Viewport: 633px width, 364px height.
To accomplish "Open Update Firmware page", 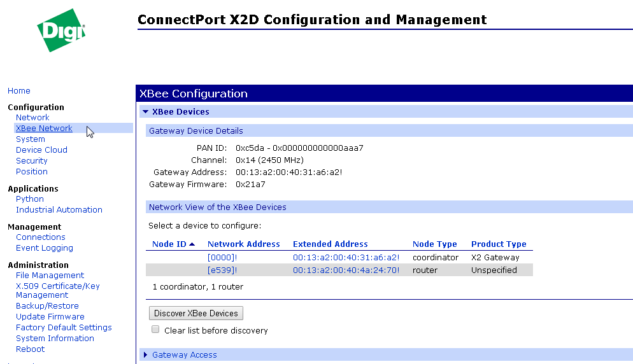I will click(x=50, y=317).
